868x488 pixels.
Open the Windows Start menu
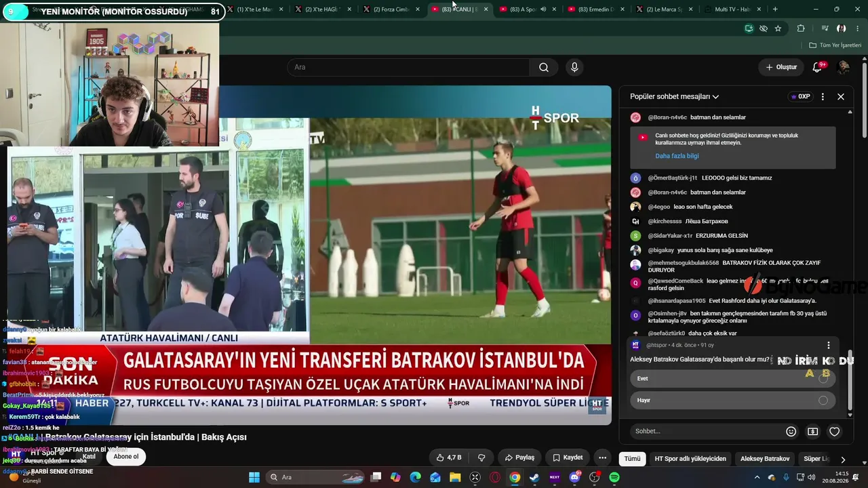(x=254, y=477)
